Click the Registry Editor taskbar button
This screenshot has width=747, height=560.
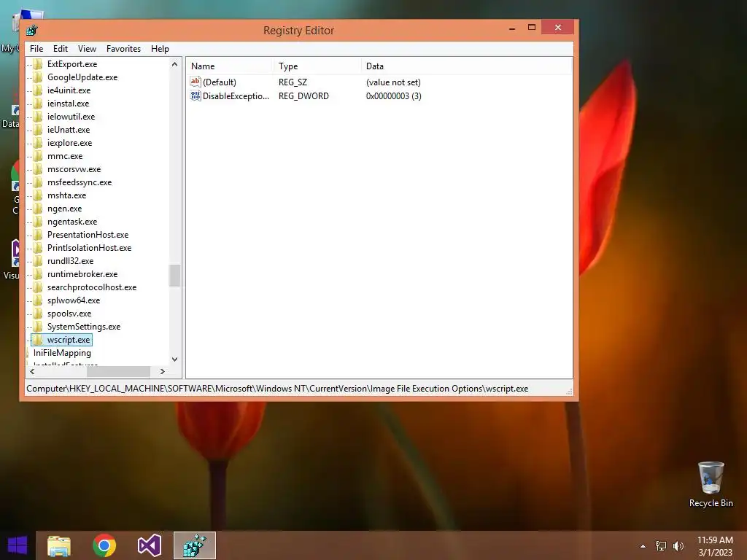pyautogui.click(x=194, y=545)
